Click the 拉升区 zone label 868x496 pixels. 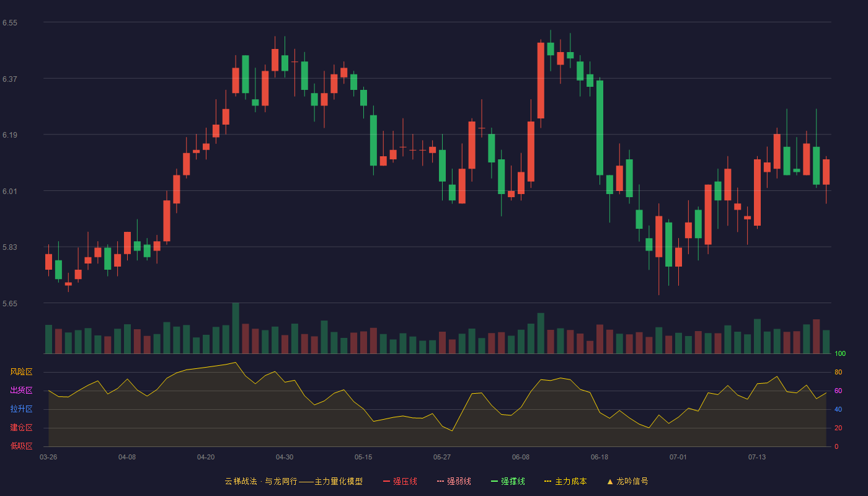pos(22,409)
